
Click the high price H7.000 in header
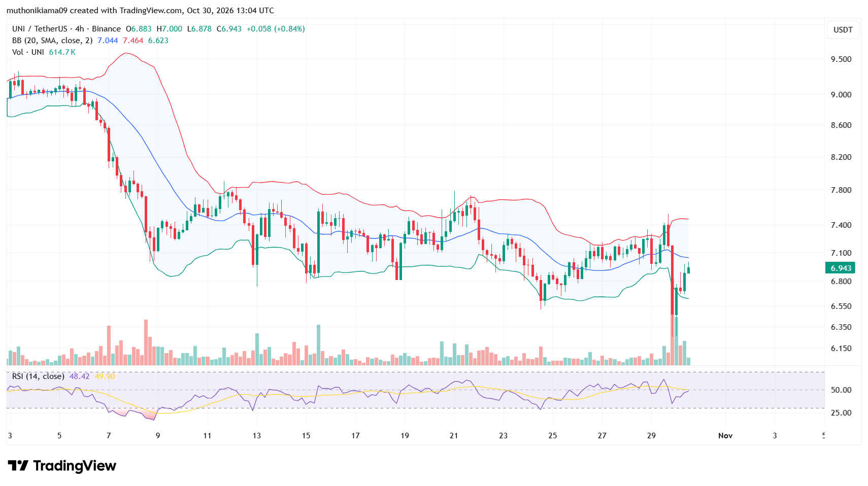170,29
